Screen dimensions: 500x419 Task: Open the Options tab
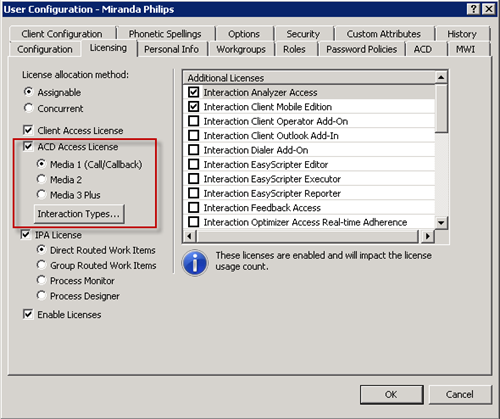point(244,34)
